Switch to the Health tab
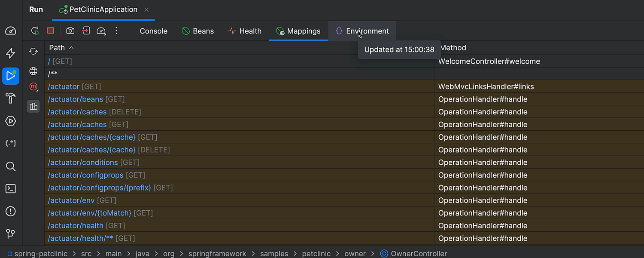644x258 pixels. click(x=245, y=31)
